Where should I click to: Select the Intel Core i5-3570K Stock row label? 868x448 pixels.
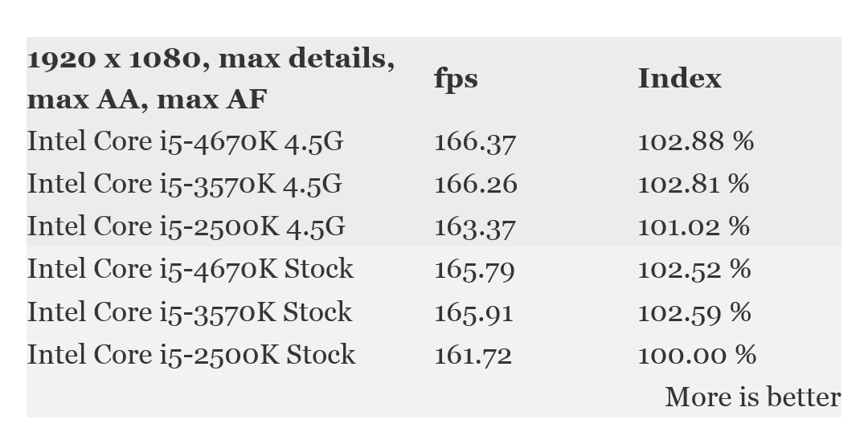point(189,312)
